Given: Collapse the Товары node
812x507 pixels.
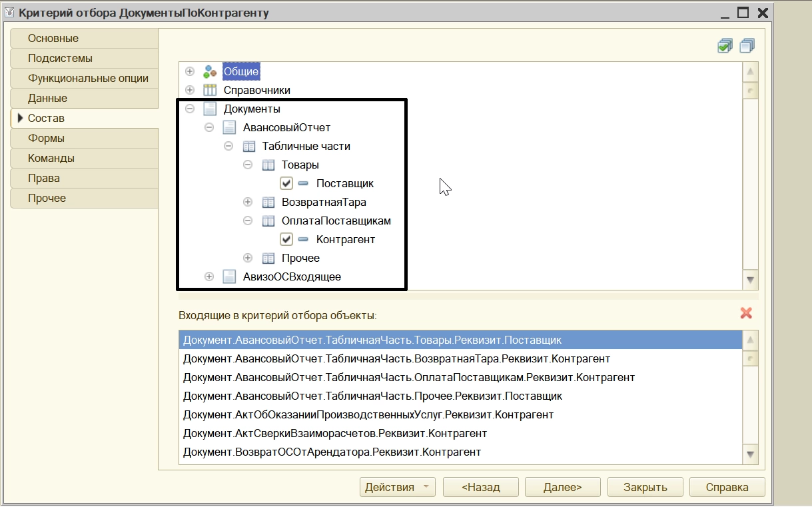Looking at the screenshot, I should coord(248,165).
